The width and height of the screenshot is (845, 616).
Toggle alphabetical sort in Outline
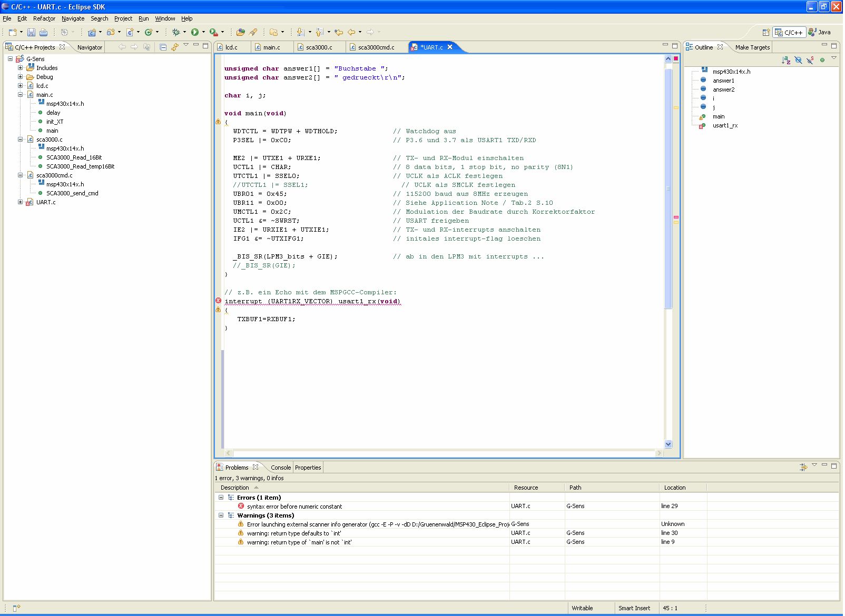pyautogui.click(x=786, y=60)
